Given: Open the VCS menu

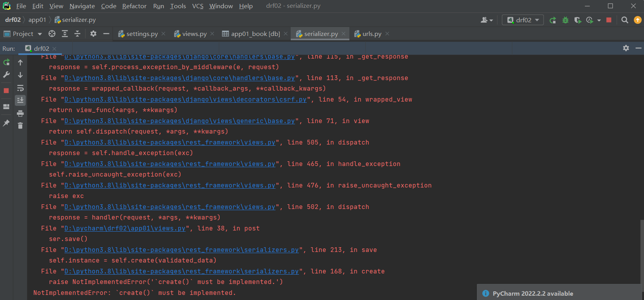Looking at the screenshot, I should click(x=198, y=6).
